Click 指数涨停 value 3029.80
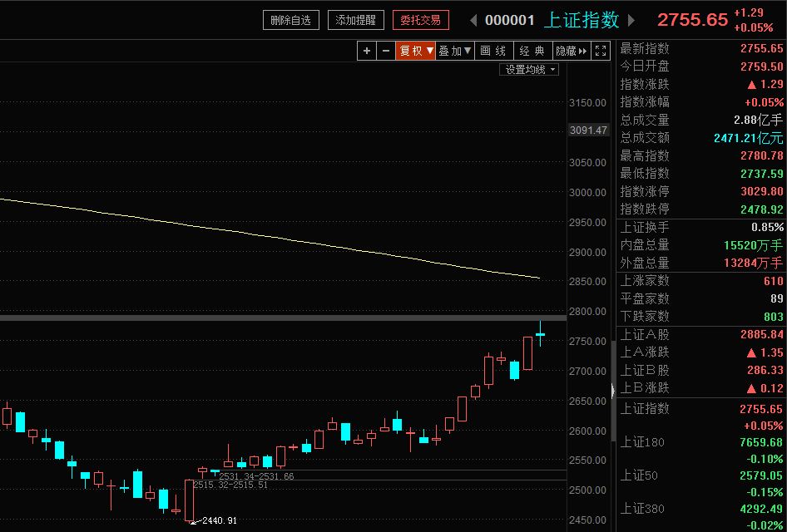 (762, 191)
